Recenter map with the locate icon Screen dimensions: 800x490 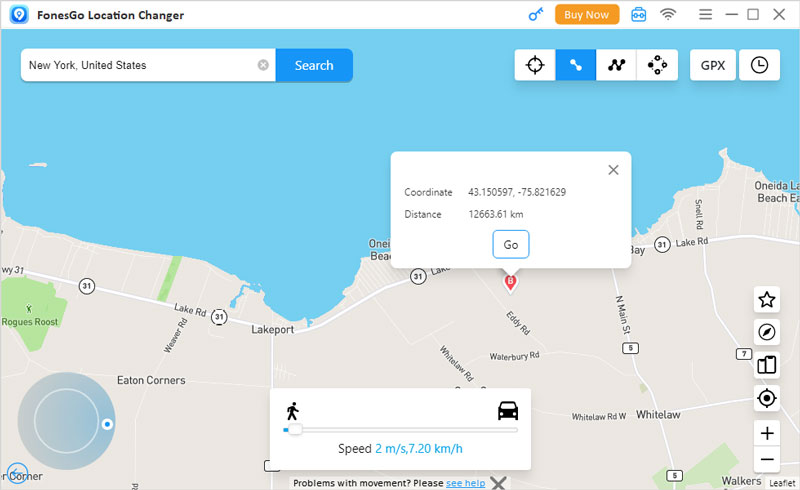tap(767, 398)
